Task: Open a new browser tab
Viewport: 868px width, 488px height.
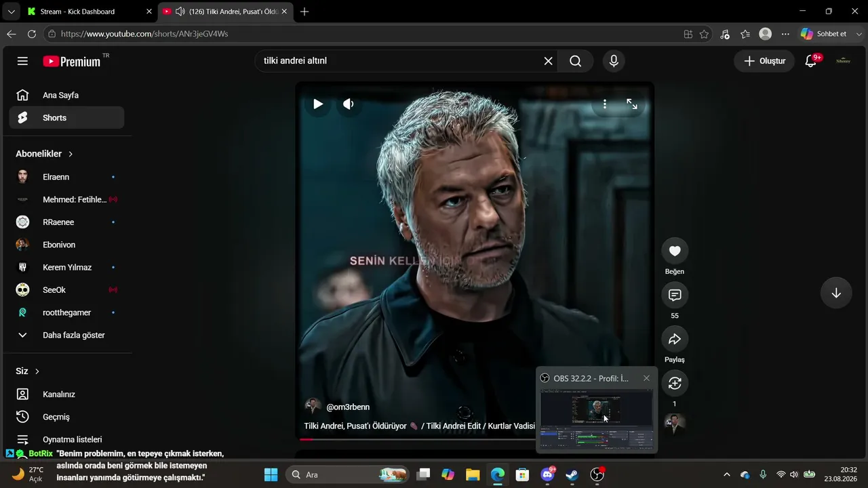Action: 304,12
